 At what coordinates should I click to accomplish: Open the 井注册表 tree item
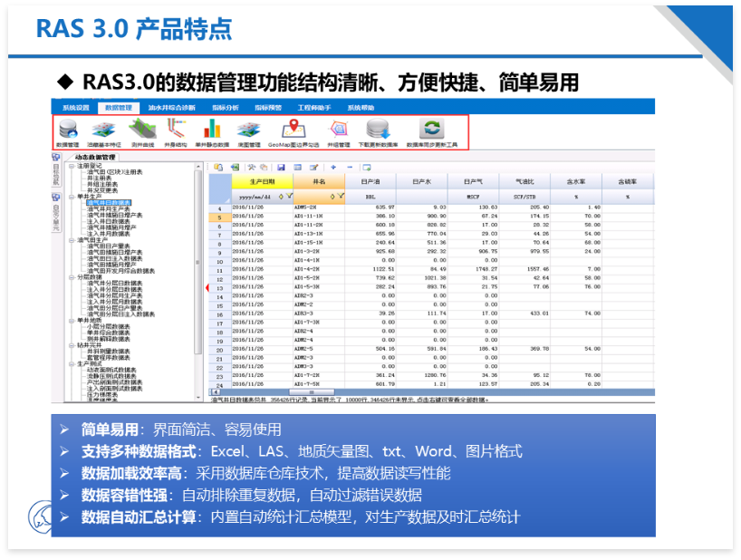[x=100, y=179]
